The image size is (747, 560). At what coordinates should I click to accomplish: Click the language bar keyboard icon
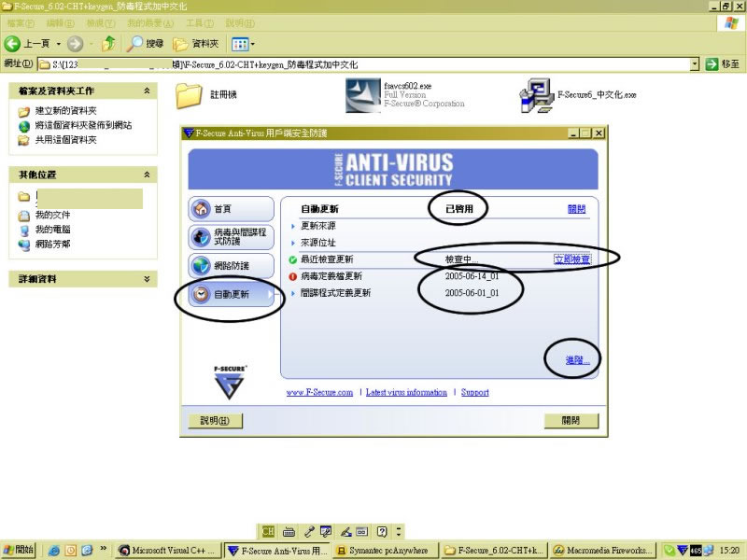click(x=289, y=531)
